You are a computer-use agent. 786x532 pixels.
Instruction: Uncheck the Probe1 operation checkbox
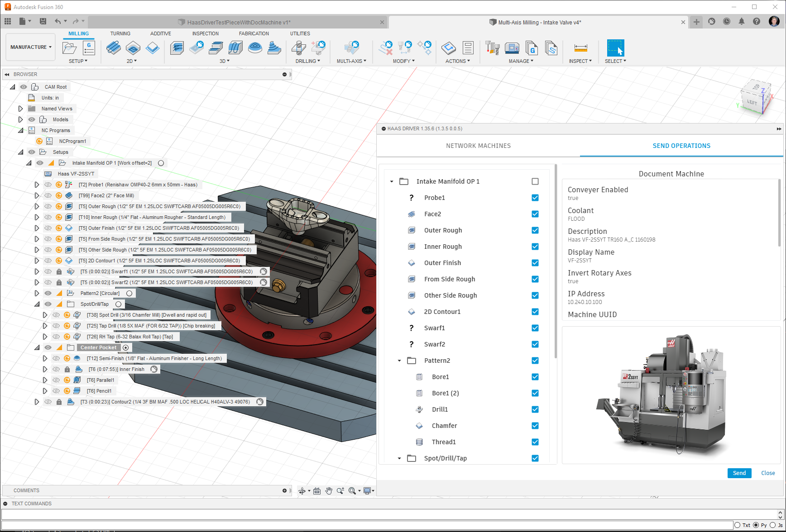pos(535,198)
